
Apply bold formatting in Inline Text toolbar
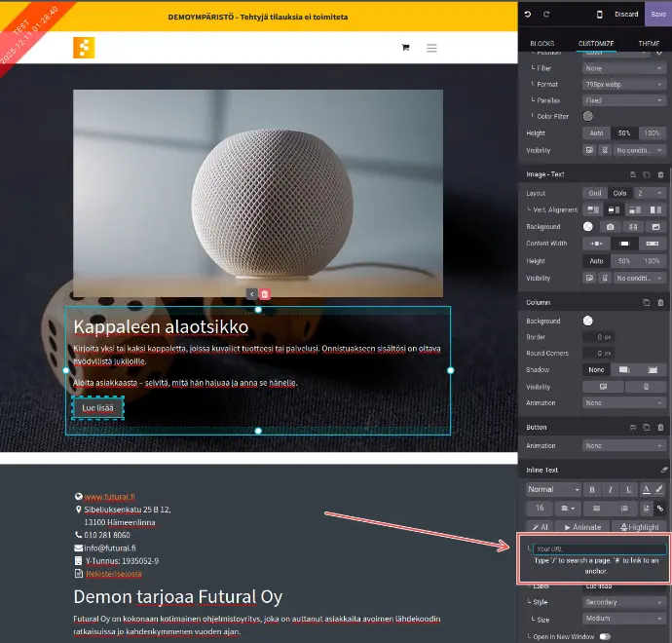[593, 489]
